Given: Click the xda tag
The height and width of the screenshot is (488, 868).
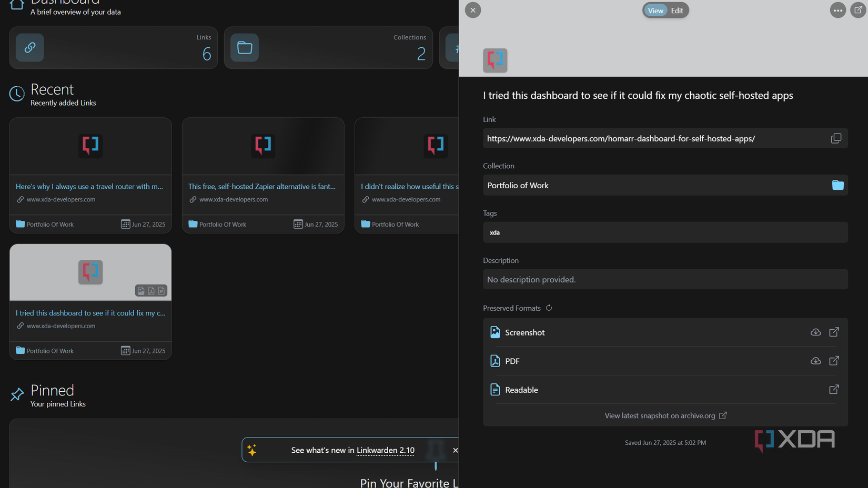Looking at the screenshot, I should 494,232.
